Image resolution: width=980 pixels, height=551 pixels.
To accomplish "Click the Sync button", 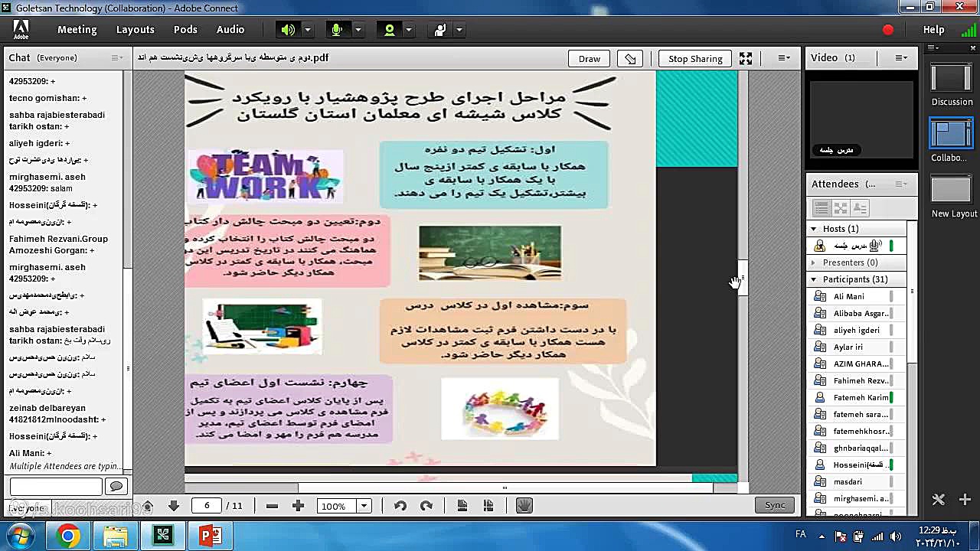I will (x=775, y=505).
